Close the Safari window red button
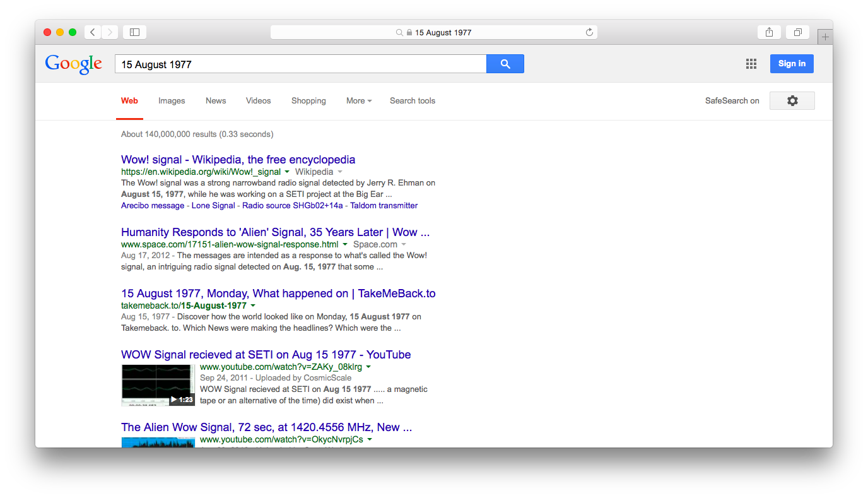Viewport: 868px width, 498px height. coord(47,32)
